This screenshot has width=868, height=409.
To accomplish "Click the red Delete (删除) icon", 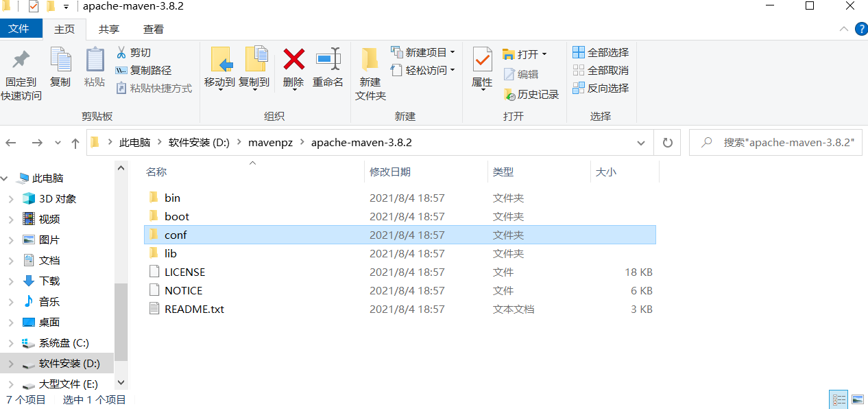I will tap(293, 59).
